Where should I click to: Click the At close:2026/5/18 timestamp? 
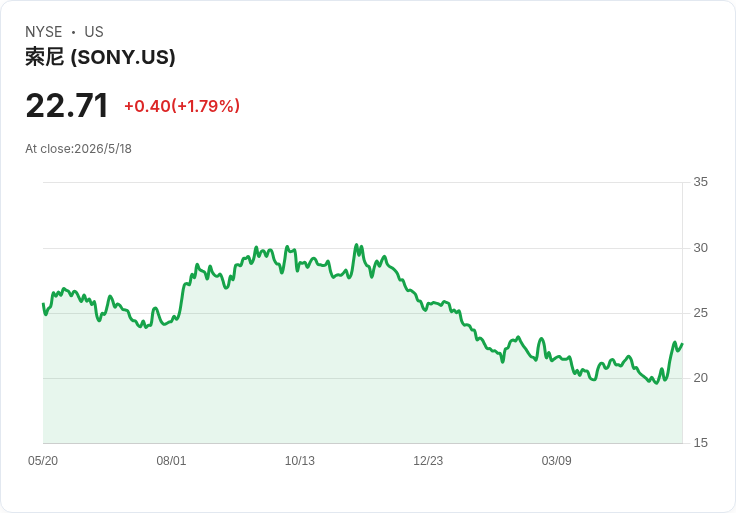coord(78,149)
